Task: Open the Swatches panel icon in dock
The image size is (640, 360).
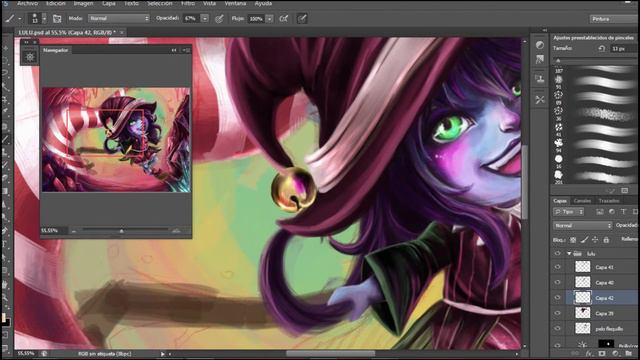Action: point(540,60)
